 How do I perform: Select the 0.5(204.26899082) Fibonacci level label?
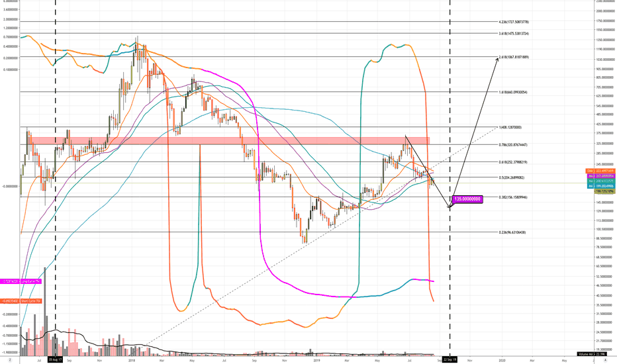(x=512, y=177)
